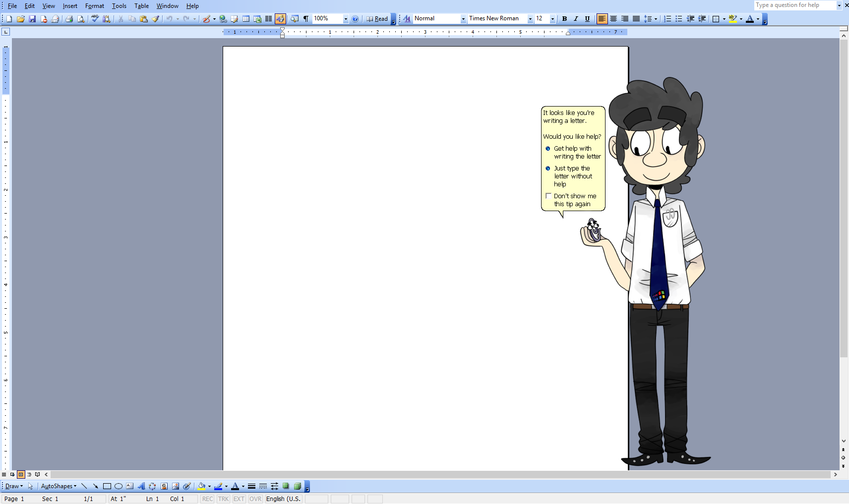Toggle the Drawing toolbar button

tap(280, 19)
